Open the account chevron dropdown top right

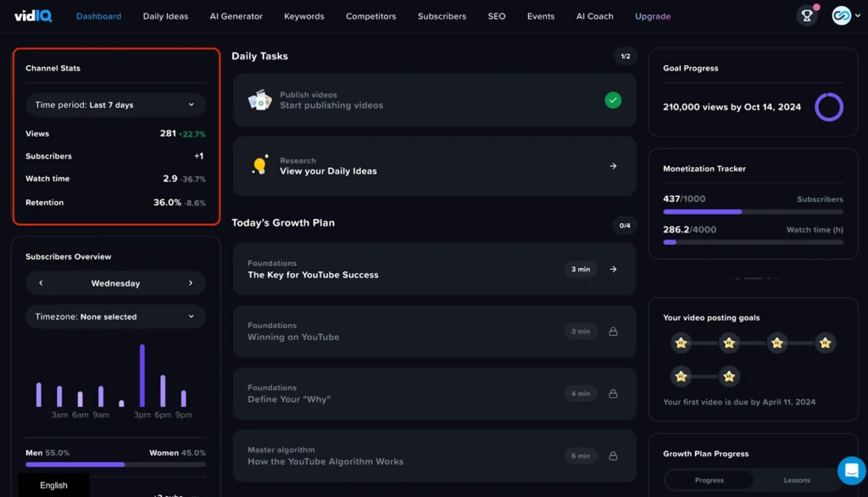[855, 15]
